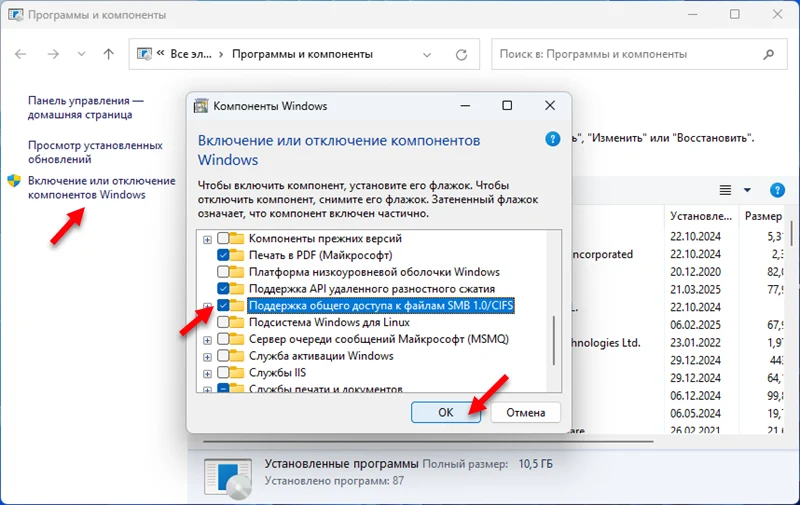Click the blue help icon in Windows Components dialog
The height and width of the screenshot is (505, 800).
pyautogui.click(x=553, y=139)
